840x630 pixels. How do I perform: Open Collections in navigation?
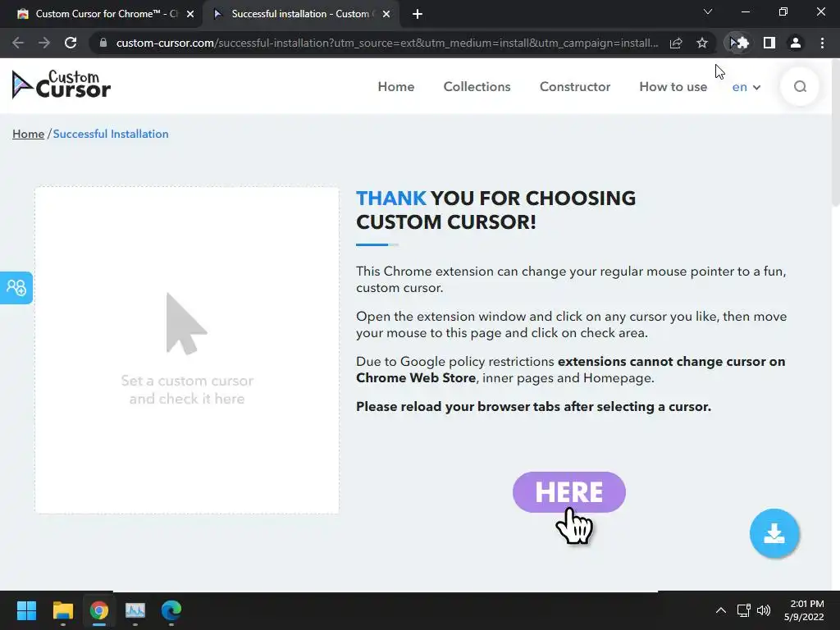coord(477,87)
